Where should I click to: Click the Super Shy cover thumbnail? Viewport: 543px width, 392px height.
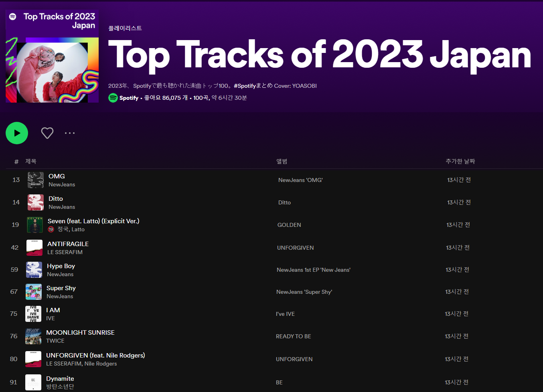[34, 292]
